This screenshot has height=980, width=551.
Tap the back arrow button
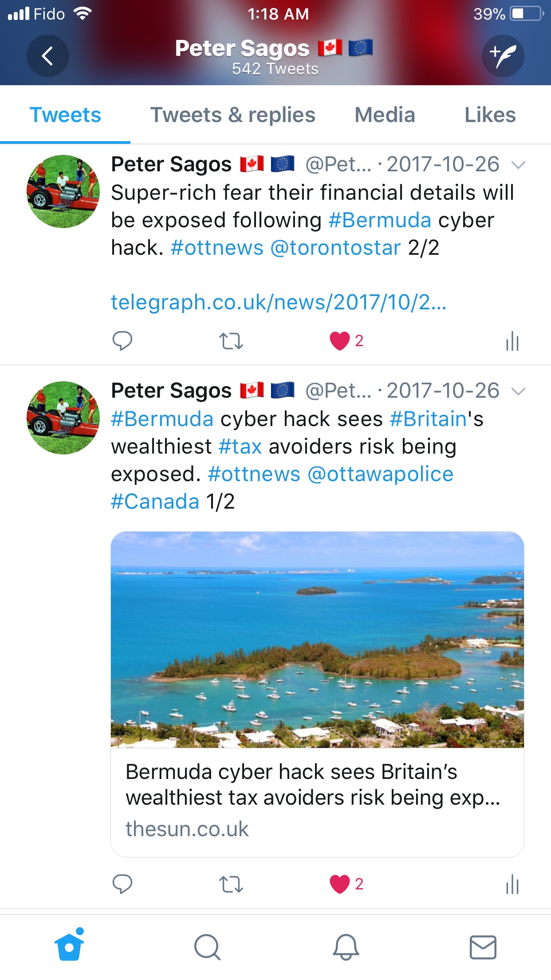tap(47, 56)
